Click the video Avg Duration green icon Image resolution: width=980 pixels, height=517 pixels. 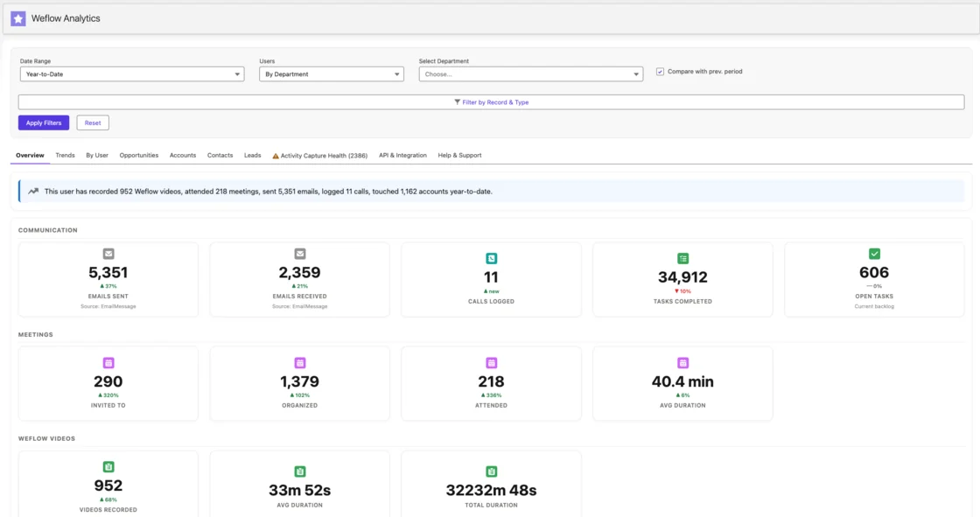(300, 472)
